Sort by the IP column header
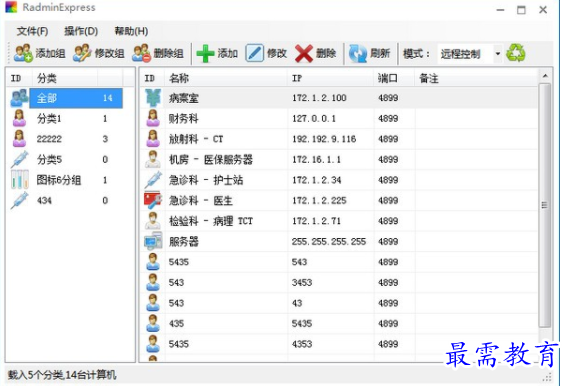 coord(331,78)
